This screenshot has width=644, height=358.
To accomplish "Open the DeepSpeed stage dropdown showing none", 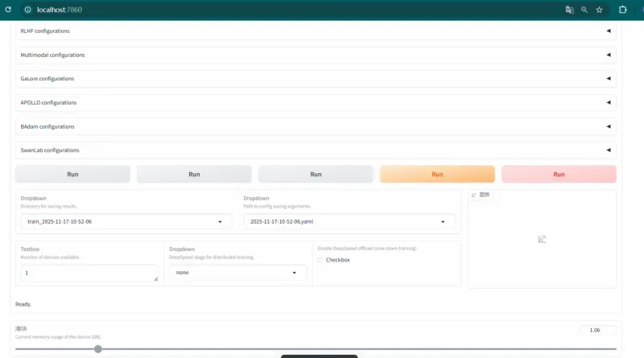I will coord(237,273).
